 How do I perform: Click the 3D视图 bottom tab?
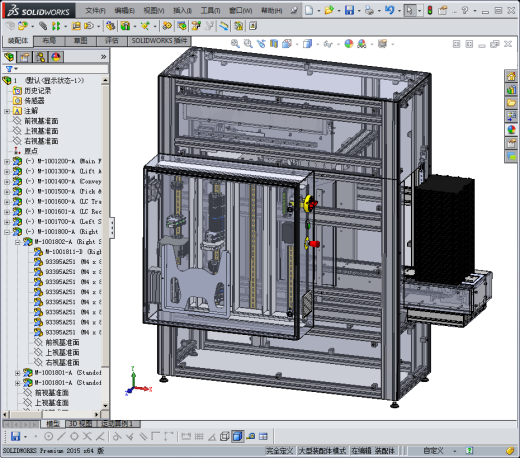tap(80, 424)
